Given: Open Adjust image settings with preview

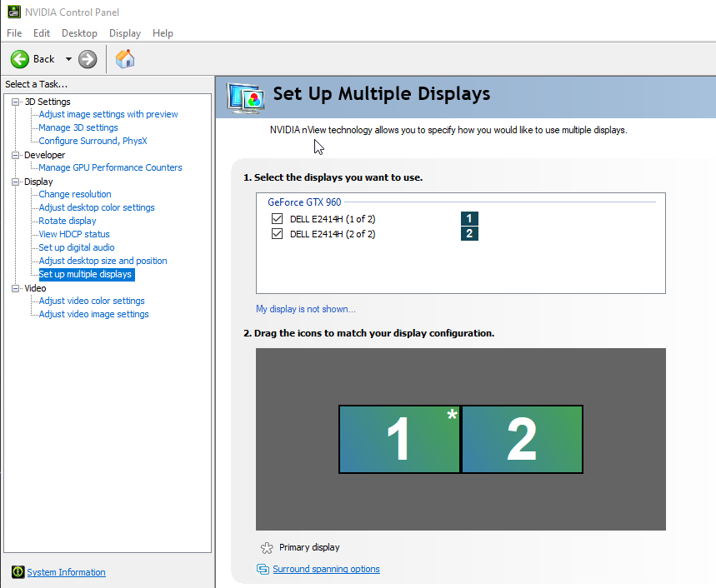Looking at the screenshot, I should click(108, 114).
